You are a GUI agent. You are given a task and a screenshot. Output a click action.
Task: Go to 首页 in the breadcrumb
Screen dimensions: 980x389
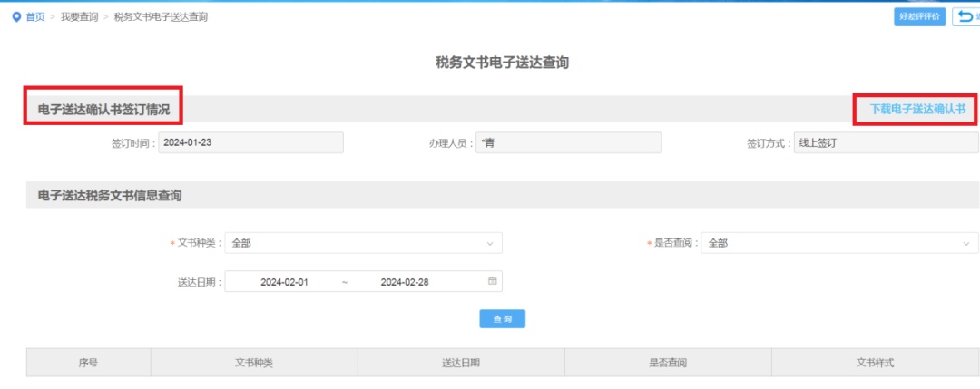coord(34,17)
